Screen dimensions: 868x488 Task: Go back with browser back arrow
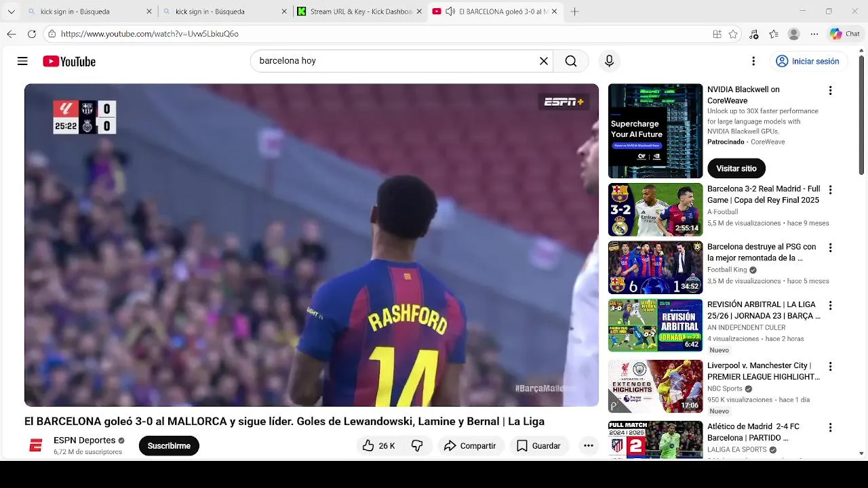[12, 34]
